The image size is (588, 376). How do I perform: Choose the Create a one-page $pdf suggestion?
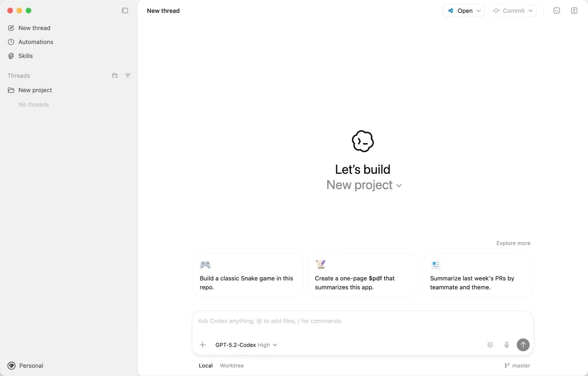click(363, 275)
